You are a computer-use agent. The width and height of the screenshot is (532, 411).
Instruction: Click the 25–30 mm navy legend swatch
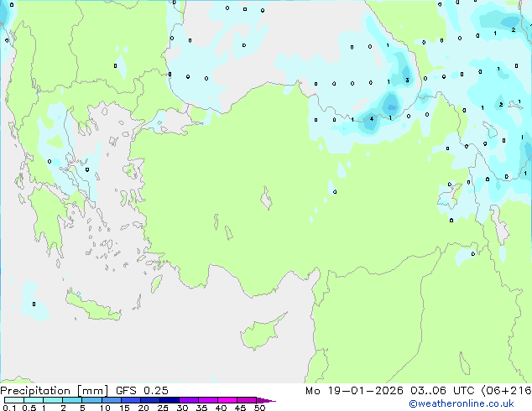tap(170, 400)
